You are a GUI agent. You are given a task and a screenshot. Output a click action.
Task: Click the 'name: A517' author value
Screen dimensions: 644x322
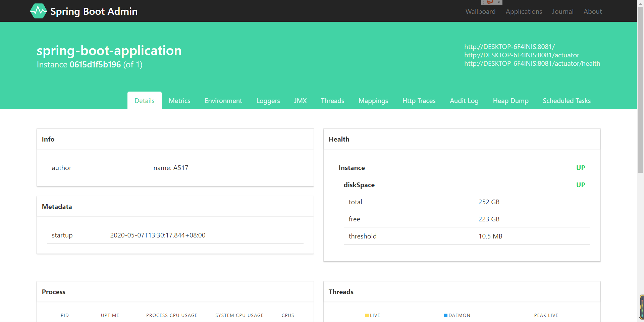click(x=171, y=168)
